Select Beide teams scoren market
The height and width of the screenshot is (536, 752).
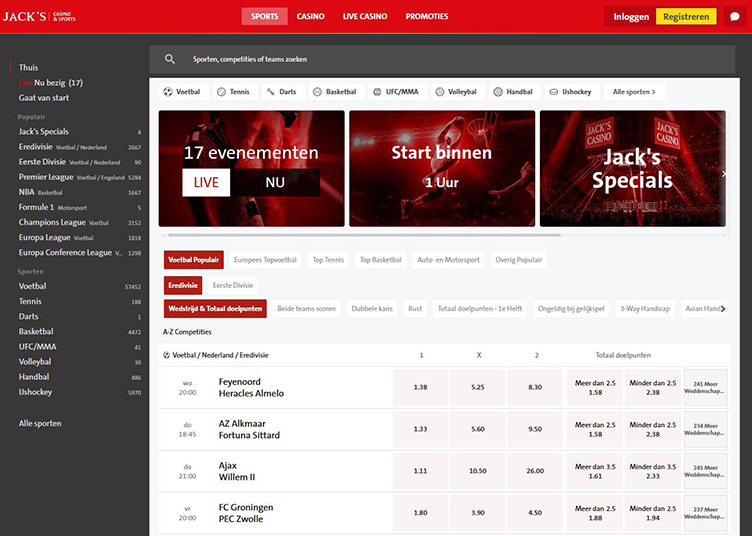click(306, 309)
